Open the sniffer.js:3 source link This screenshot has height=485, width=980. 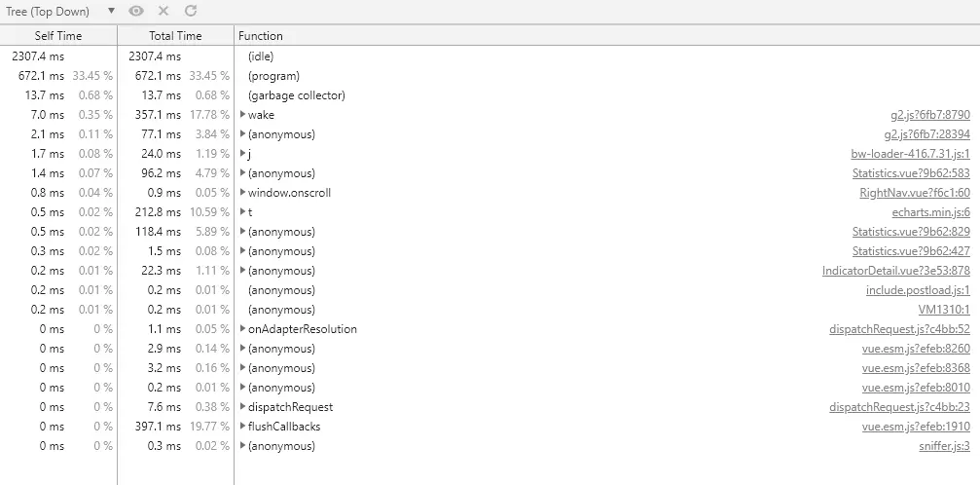pos(944,446)
